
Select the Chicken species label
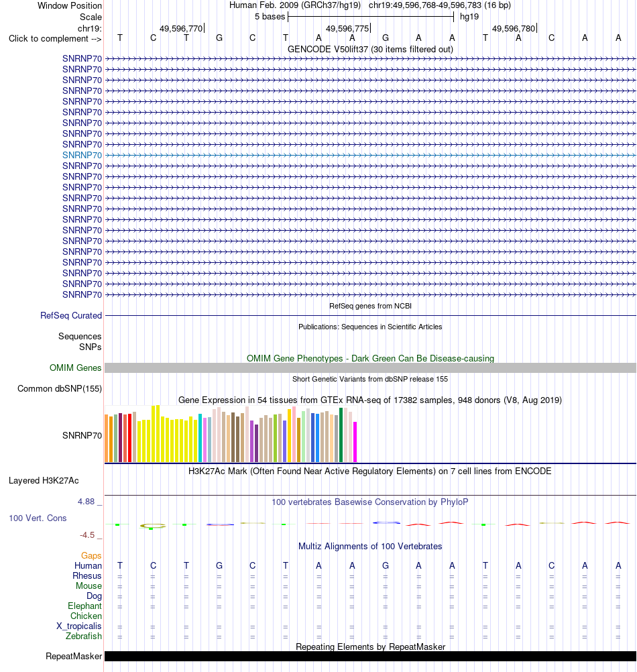(x=86, y=616)
